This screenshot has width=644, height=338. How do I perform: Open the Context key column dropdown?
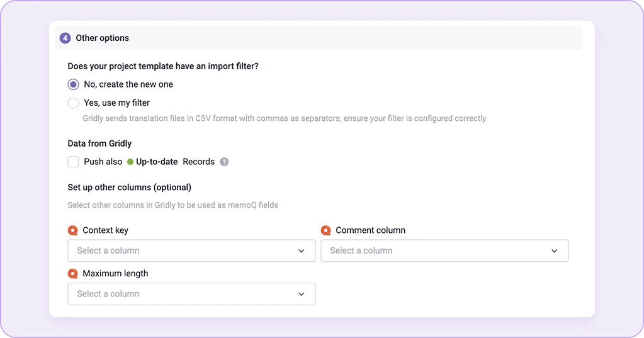[191, 251]
